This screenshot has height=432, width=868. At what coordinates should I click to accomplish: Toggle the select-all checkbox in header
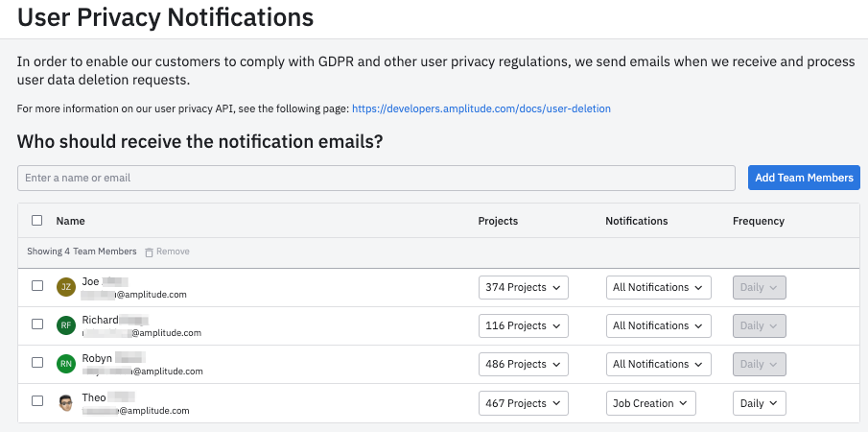[37, 221]
